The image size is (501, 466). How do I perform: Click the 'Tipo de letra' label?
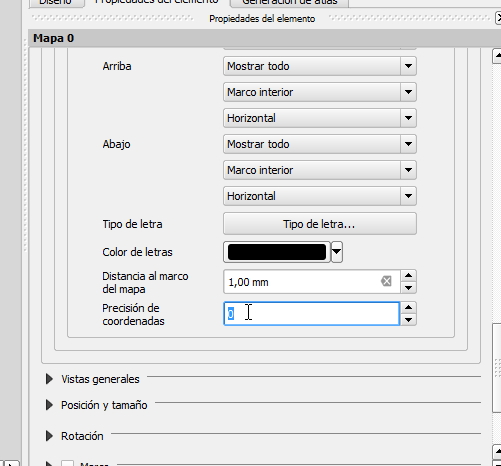[132, 224]
